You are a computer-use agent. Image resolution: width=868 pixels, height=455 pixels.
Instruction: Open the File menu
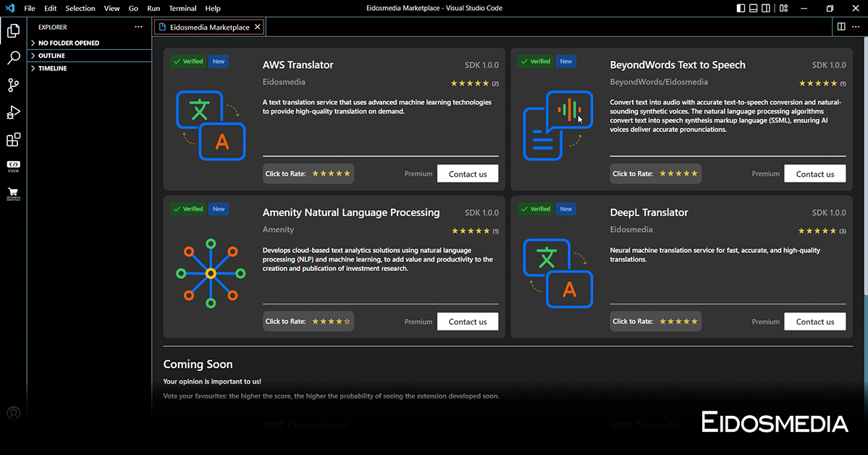(x=30, y=8)
